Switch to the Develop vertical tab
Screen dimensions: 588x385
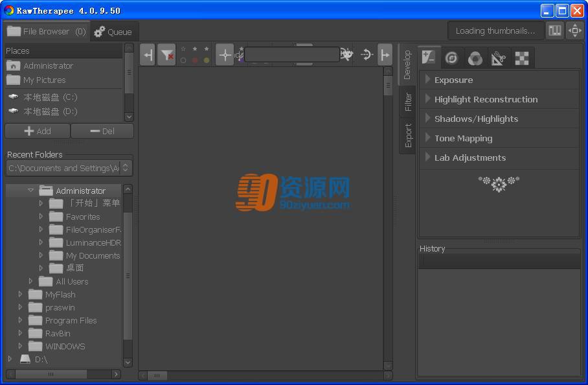tap(407, 65)
